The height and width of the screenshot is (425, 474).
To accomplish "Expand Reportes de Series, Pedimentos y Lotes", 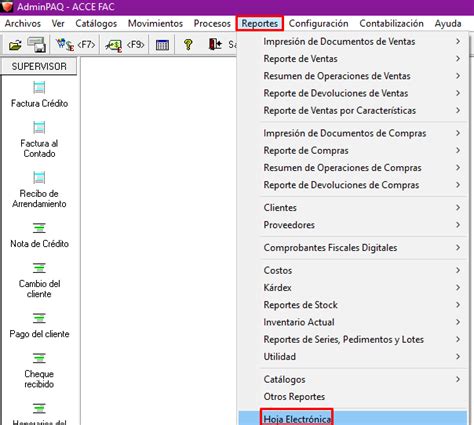I will point(353,340).
